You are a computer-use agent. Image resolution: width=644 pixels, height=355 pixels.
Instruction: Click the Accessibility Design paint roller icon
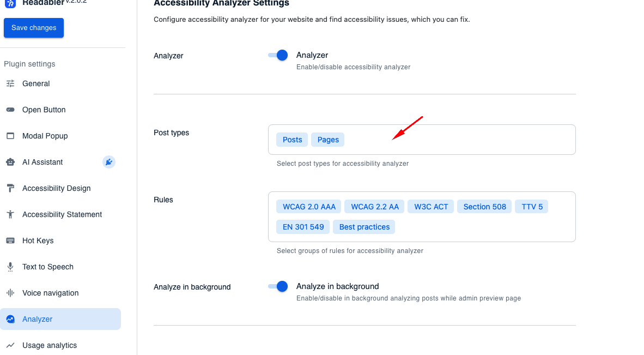pos(10,188)
